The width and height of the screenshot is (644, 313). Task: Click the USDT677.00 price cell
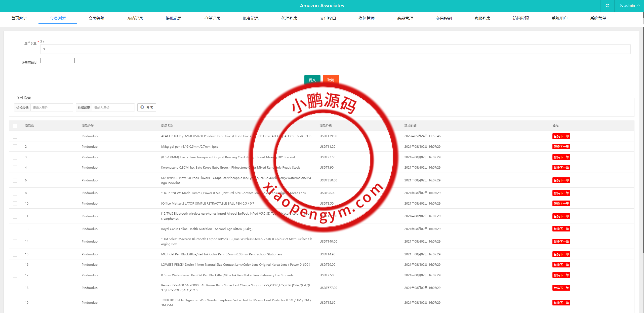[x=328, y=288]
